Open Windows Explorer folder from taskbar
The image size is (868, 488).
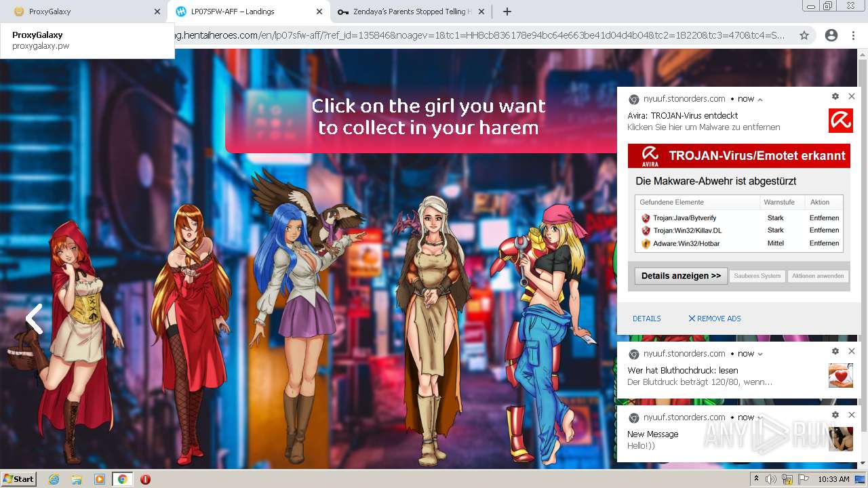(77, 479)
